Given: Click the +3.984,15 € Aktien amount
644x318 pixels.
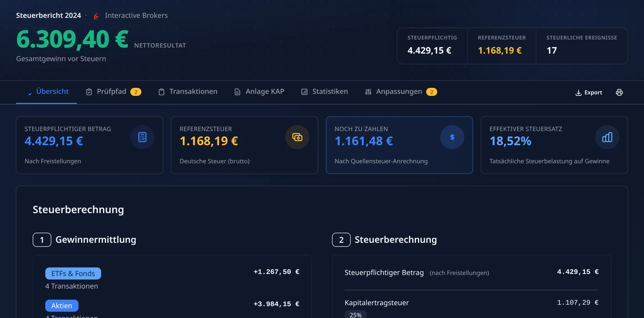Looking at the screenshot, I should click(276, 304).
